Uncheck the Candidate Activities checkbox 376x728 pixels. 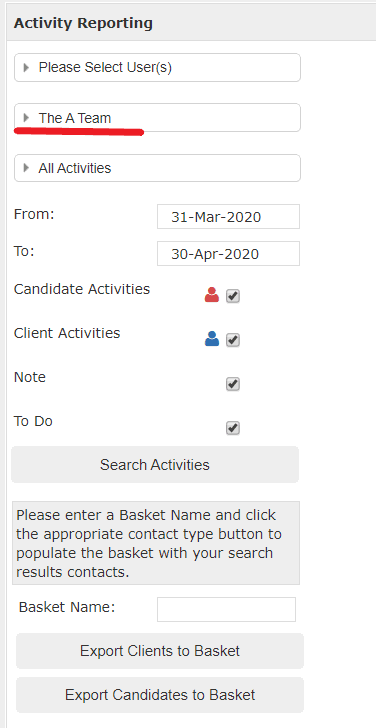click(x=233, y=296)
